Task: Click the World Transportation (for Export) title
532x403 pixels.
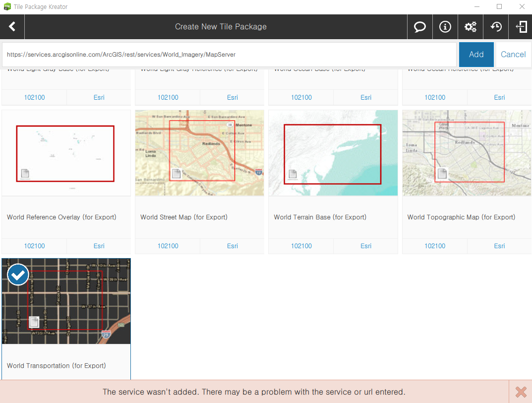Action: (x=57, y=366)
